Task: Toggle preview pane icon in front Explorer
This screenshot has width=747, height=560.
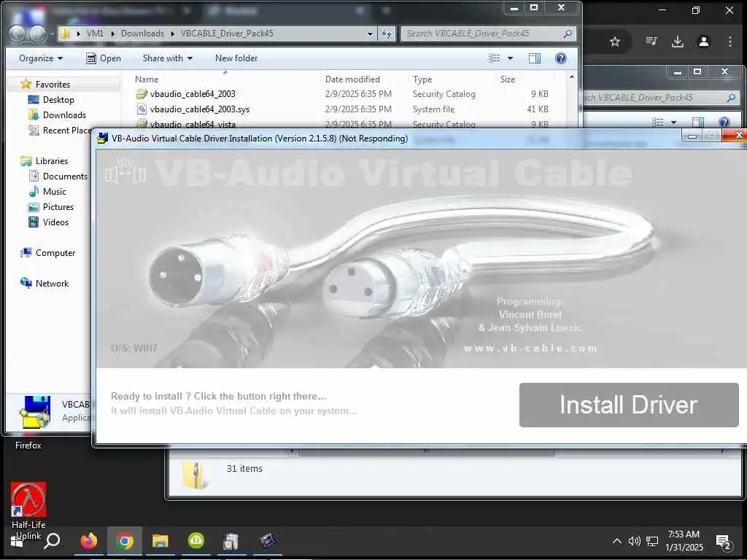Action: [x=535, y=58]
